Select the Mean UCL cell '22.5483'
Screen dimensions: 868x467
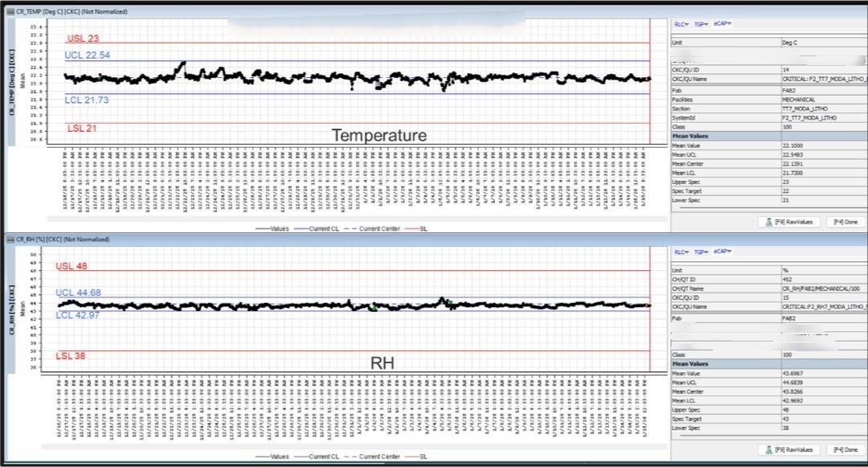tap(824, 155)
